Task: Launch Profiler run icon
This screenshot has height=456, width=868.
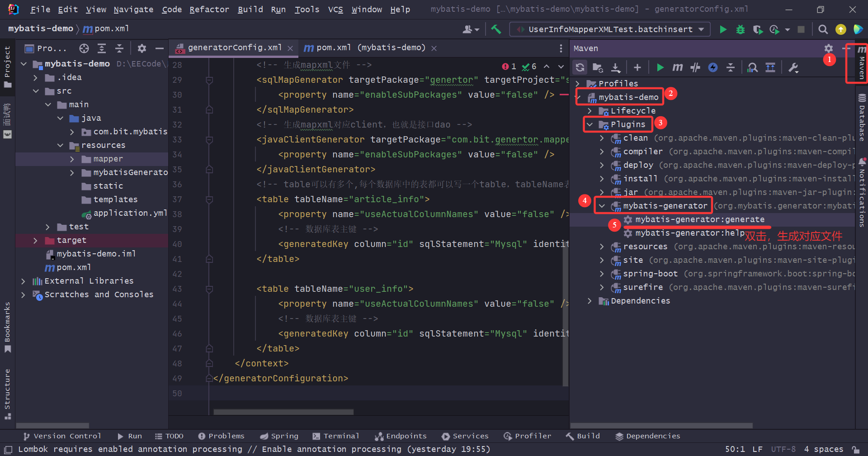Action: pyautogui.click(x=774, y=29)
